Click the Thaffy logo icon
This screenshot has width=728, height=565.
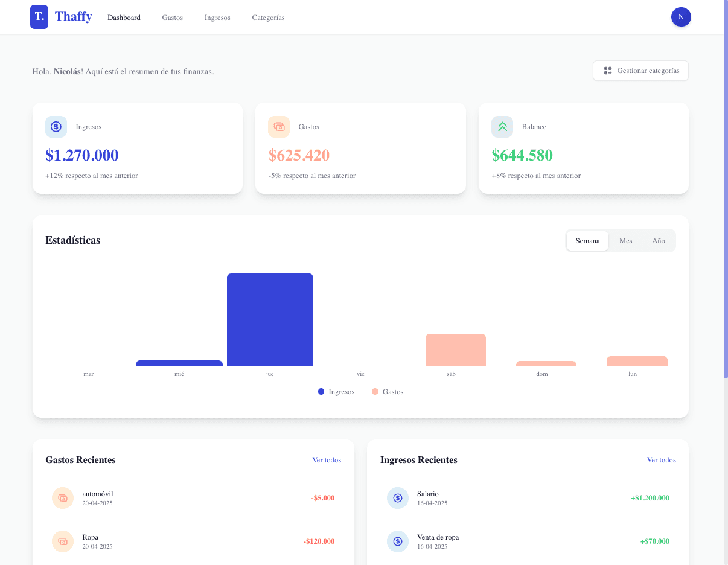point(39,17)
